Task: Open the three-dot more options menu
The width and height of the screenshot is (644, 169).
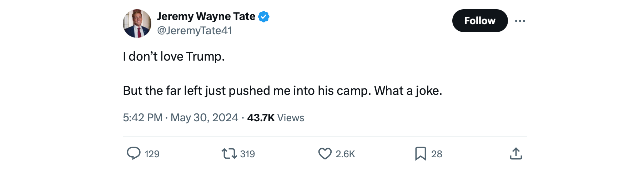Action: 520,21
